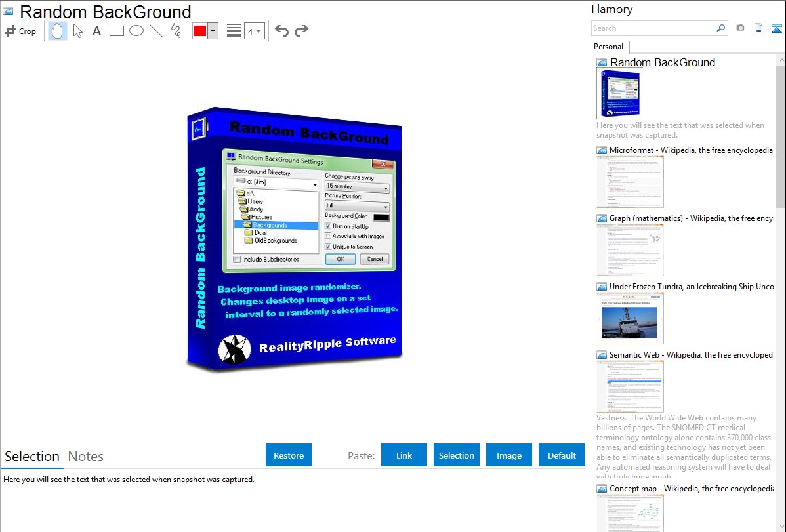Select the straight line tool
Viewport: 786px width, 532px height.
pos(156,31)
